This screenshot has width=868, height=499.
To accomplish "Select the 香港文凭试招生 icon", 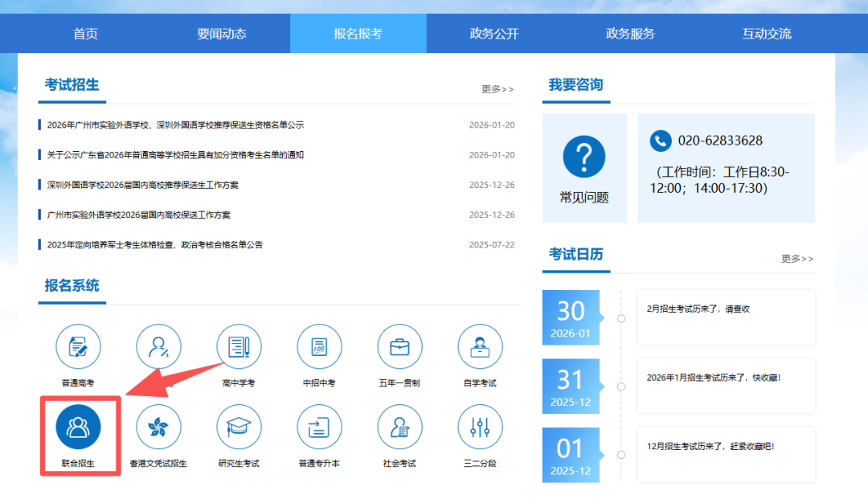I will 158,427.
